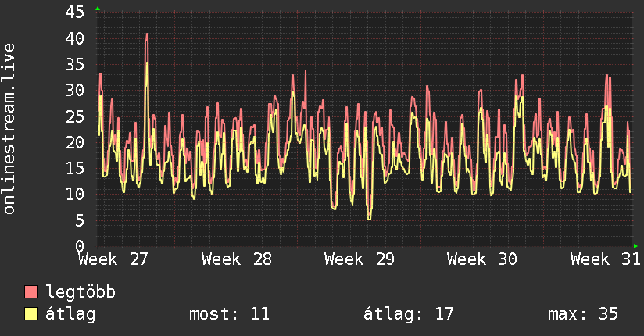644x336 pixels.
Task: Click the pink legtöbb color swatch
Action: pyautogui.click(x=30, y=292)
